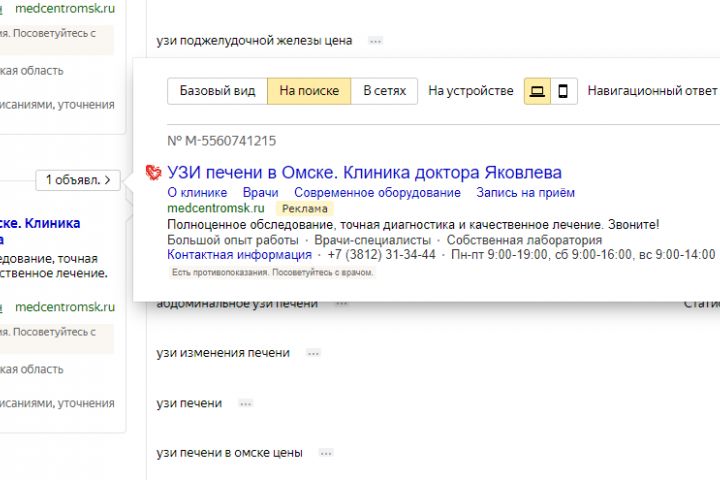Switch to 'На поиске' preview

click(309, 91)
